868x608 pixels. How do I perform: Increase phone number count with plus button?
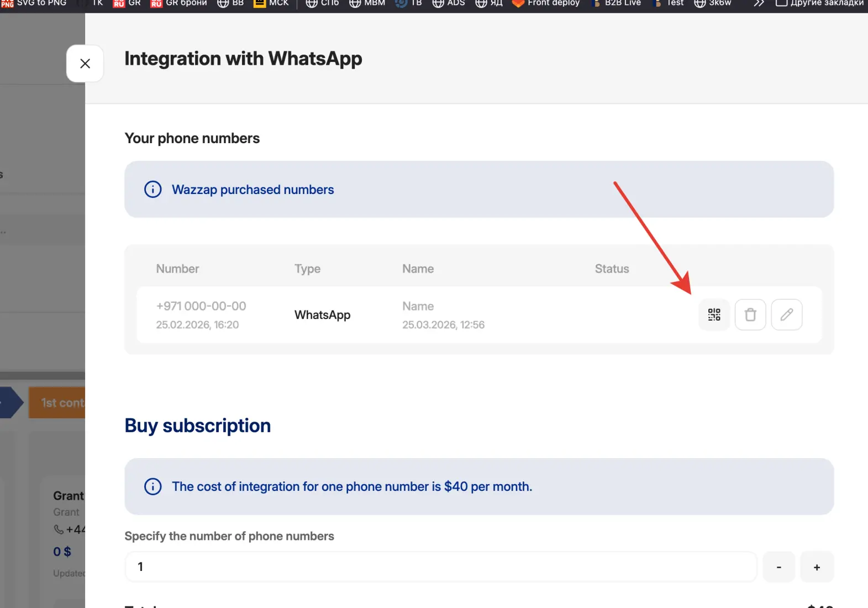[x=817, y=567]
